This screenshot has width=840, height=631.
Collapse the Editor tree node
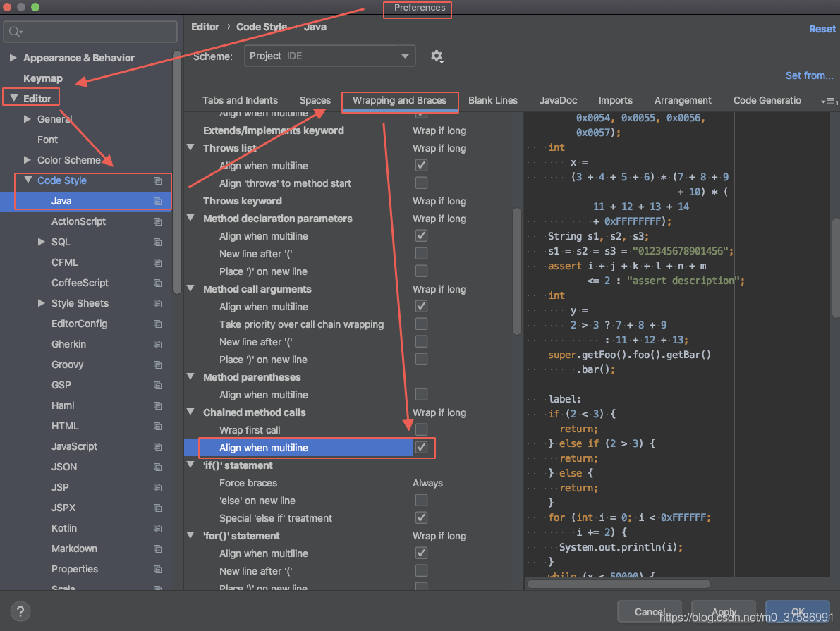[14, 98]
